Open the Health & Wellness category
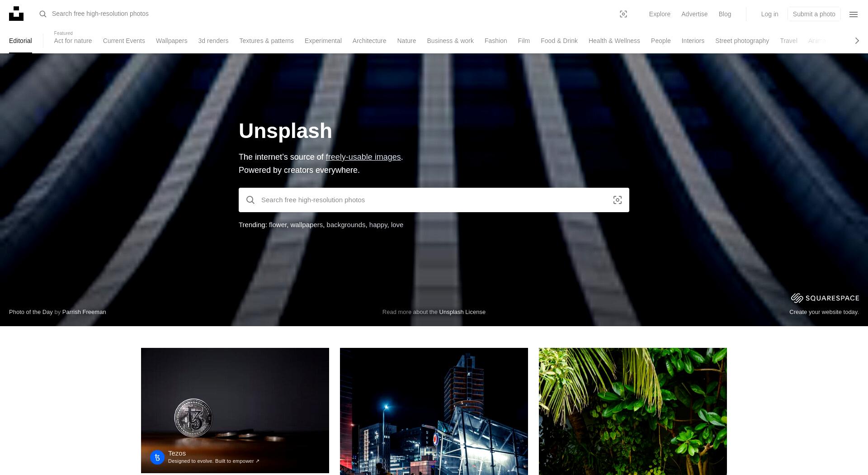The height and width of the screenshot is (475, 868). 614,41
